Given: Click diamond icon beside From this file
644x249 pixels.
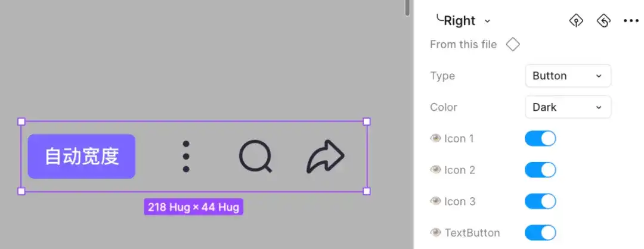Looking at the screenshot, I should pyautogui.click(x=513, y=44).
